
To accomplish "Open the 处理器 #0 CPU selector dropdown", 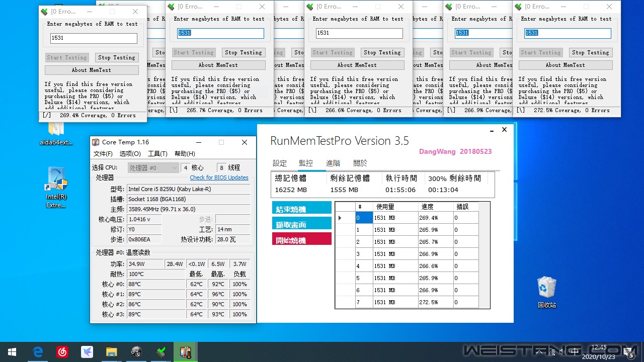I will (x=153, y=168).
